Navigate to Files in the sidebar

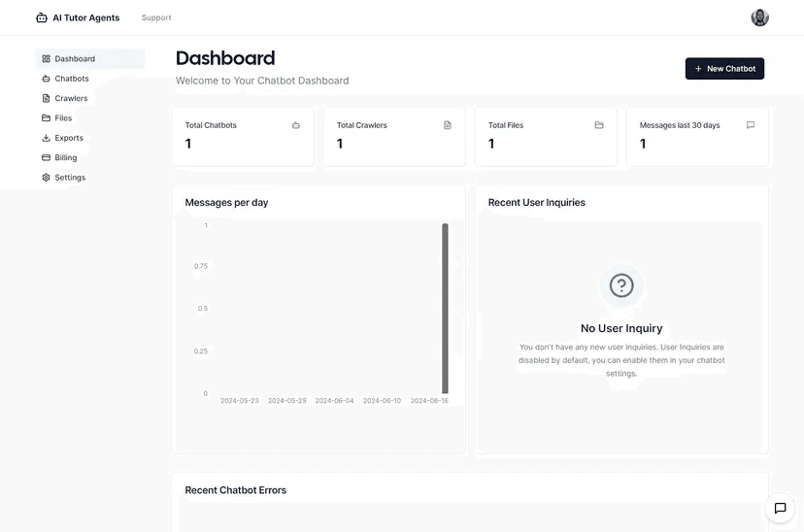click(x=89, y=117)
